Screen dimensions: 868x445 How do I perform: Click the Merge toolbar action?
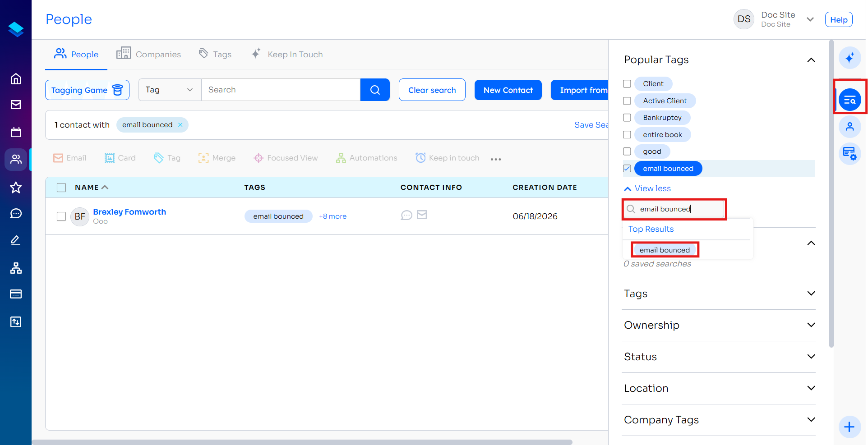coord(217,158)
